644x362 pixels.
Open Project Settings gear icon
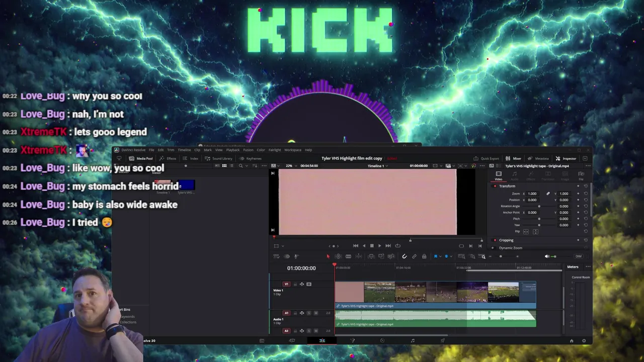[x=584, y=341]
